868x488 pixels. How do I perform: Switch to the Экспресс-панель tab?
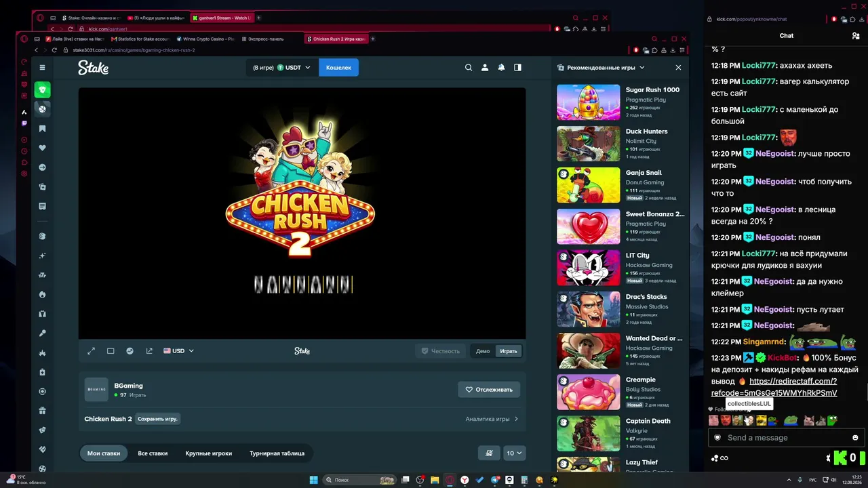(266, 39)
